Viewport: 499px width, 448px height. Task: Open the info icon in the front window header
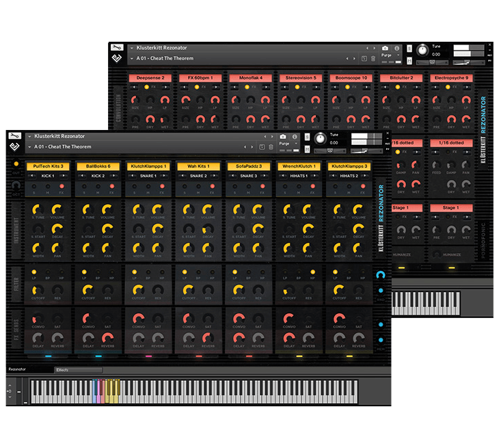(295, 137)
